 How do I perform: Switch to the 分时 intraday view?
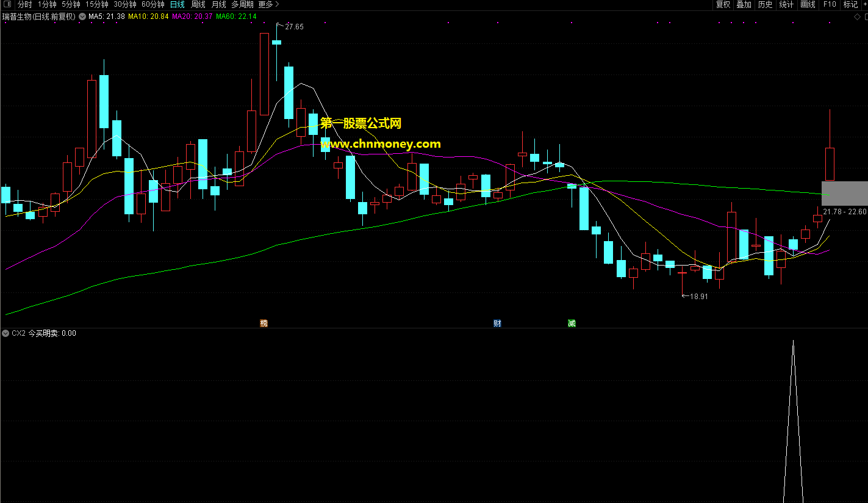[25, 4]
